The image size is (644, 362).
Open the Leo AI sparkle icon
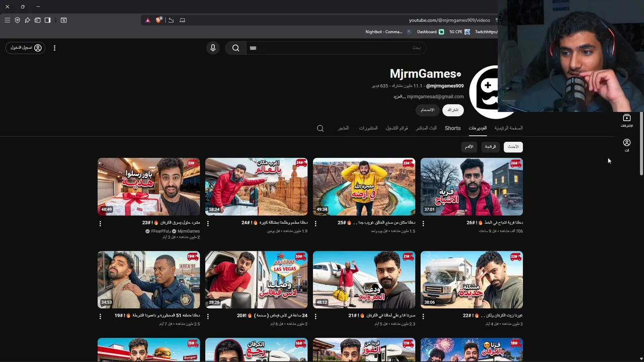[27, 20]
